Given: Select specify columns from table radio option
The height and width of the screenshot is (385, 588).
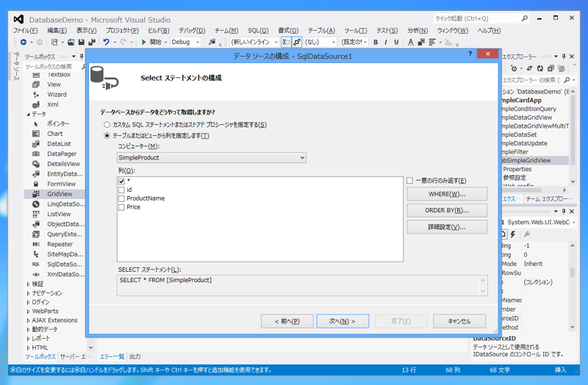Looking at the screenshot, I should click(107, 135).
